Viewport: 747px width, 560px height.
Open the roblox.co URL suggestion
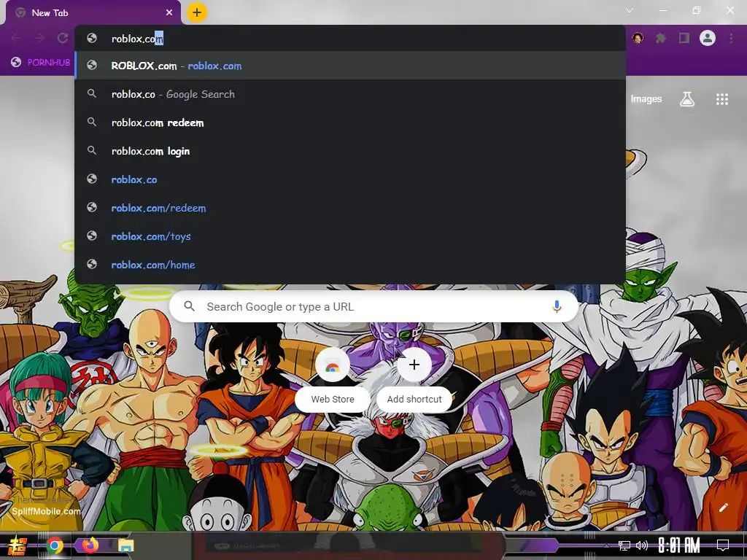click(x=350, y=179)
